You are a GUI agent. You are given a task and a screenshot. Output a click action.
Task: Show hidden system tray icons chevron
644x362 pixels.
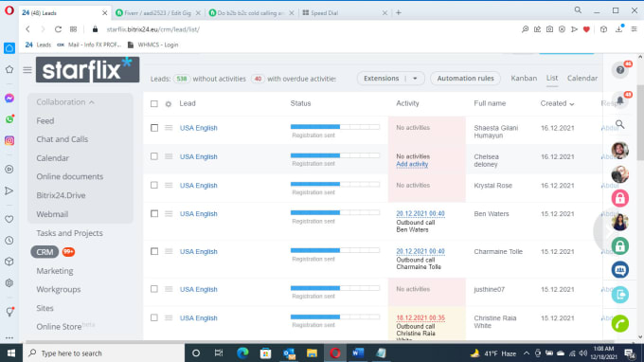pyautogui.click(x=527, y=353)
